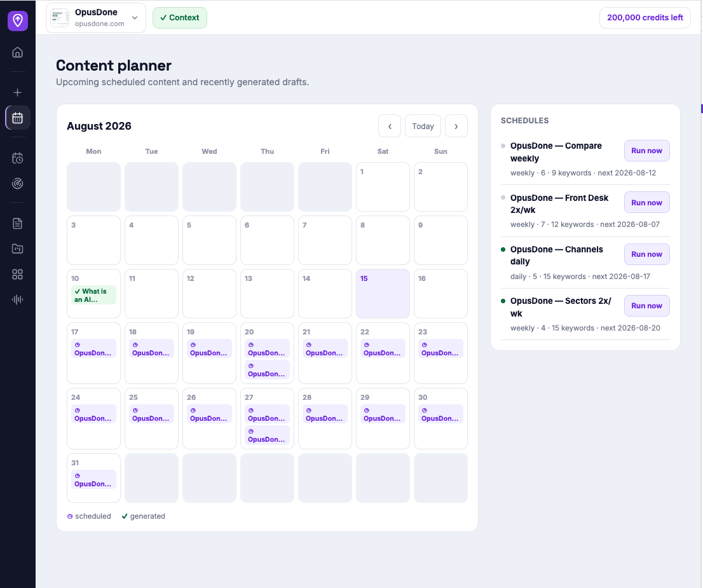Open scheduled OpusDon... entry on the 17th
703x588 pixels.
click(x=93, y=348)
